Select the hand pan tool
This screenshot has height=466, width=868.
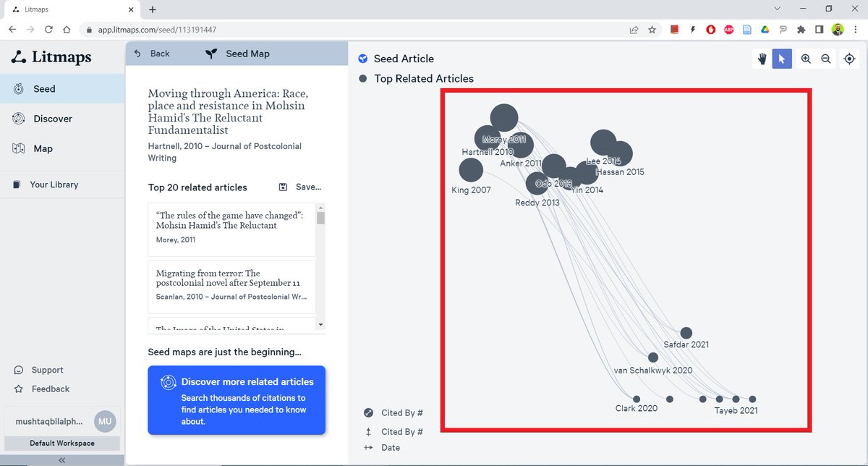pos(762,59)
